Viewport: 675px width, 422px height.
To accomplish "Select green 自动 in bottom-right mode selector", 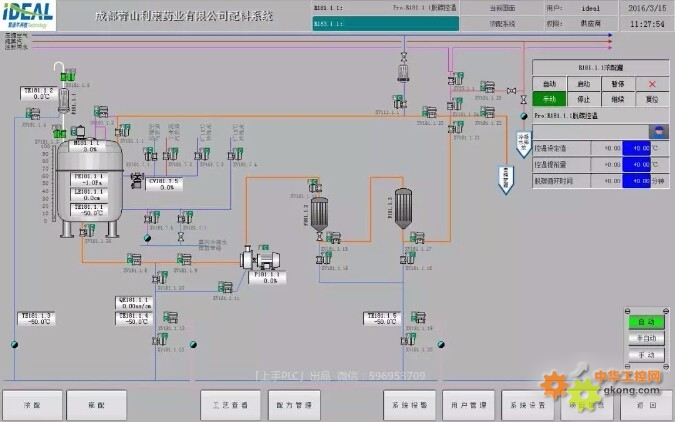I will [646, 322].
